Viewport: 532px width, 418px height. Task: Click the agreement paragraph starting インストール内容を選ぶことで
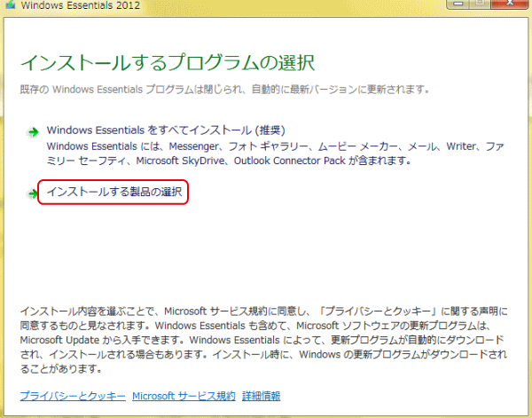(263, 340)
